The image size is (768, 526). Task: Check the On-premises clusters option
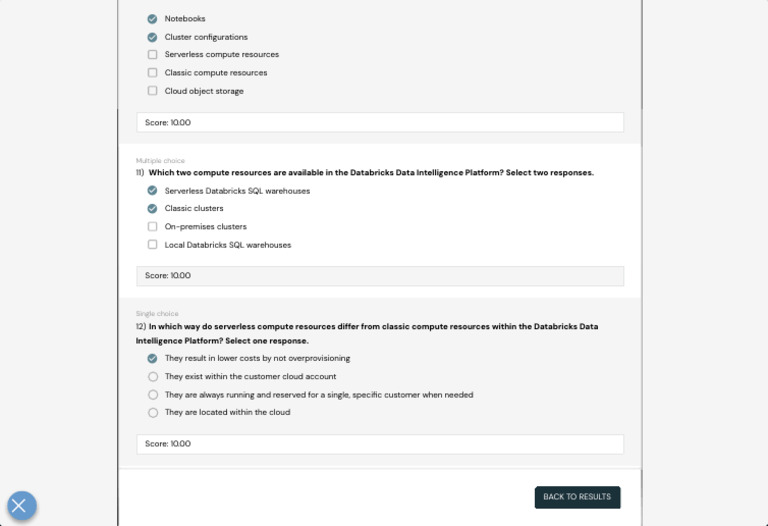[152, 227]
